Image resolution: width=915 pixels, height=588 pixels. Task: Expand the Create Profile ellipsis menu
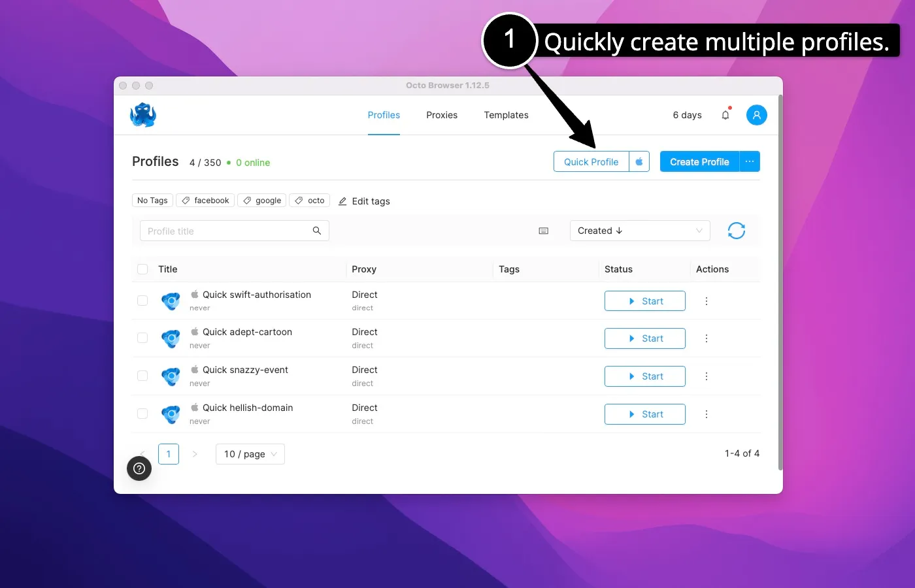[x=750, y=161]
